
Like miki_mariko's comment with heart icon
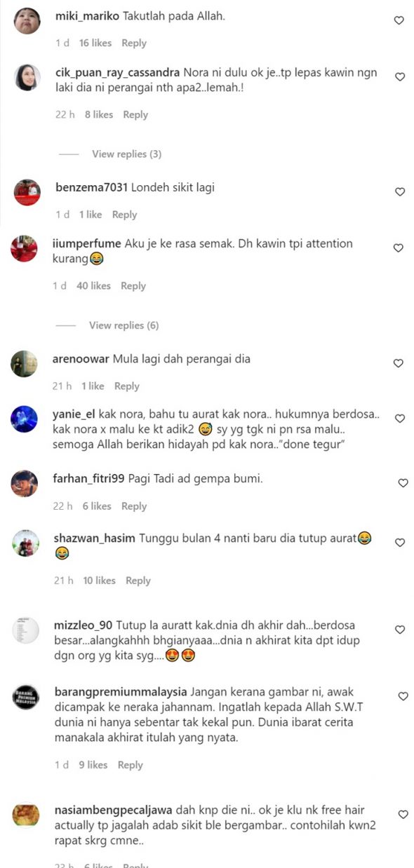(399, 21)
